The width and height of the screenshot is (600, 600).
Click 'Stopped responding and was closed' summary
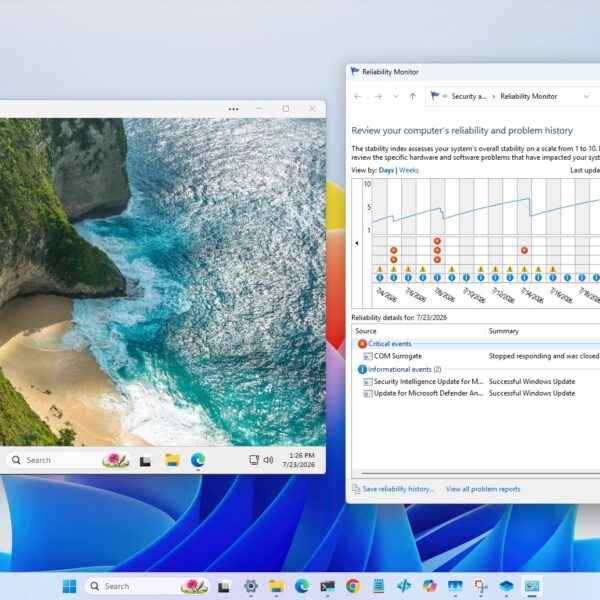point(544,356)
